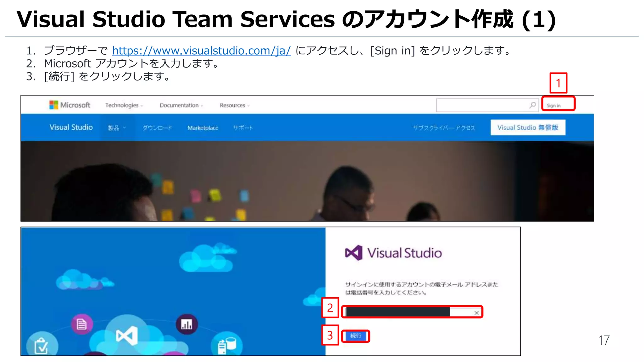
Task: Click the purple Visual Studio logo icon
Action: (x=354, y=253)
